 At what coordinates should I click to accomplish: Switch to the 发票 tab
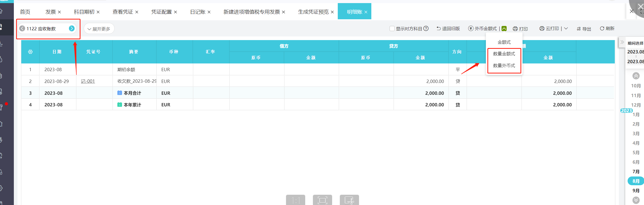point(50,12)
